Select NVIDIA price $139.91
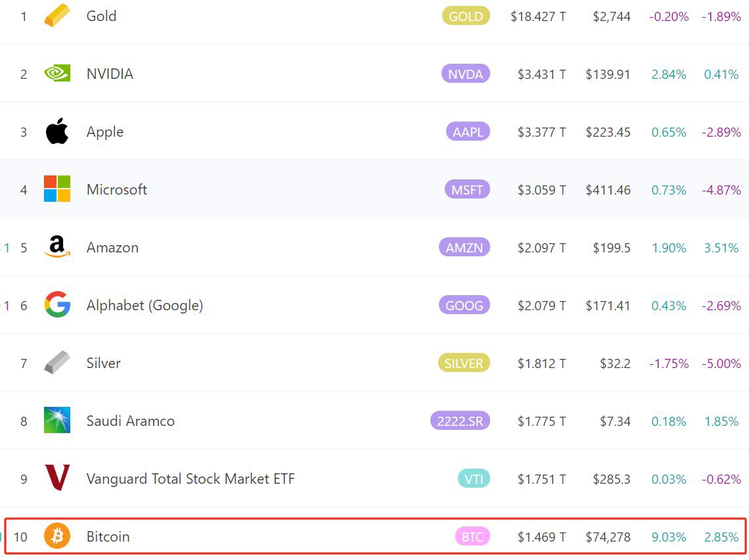Screen dimensions: 749x560 click(x=608, y=74)
